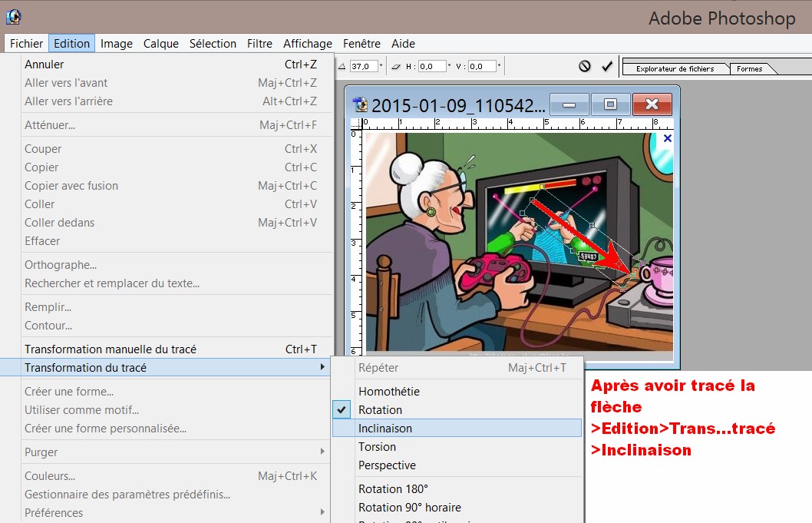
Task: Click Utiliser comme motif... entry
Action: pos(167,410)
